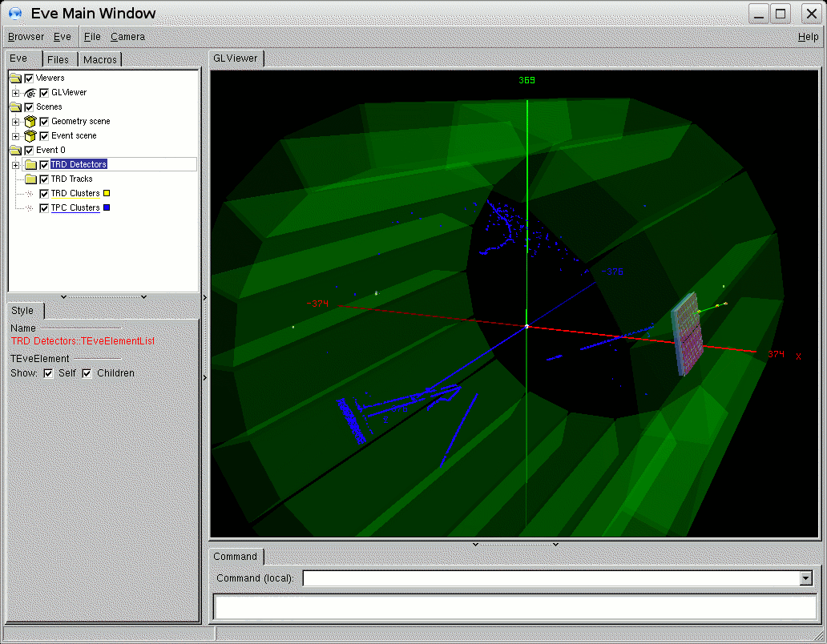Click the Scenes folder icon
Screen dimensions: 827x644
tap(15, 107)
